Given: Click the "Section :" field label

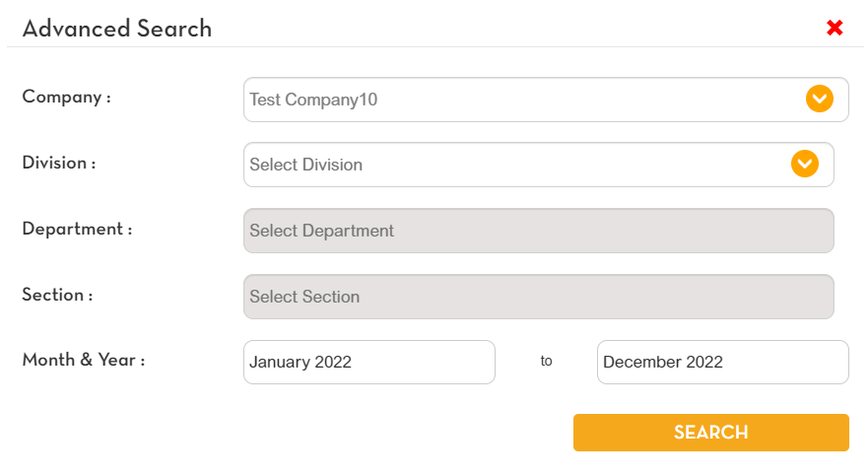Looking at the screenshot, I should point(57,295).
